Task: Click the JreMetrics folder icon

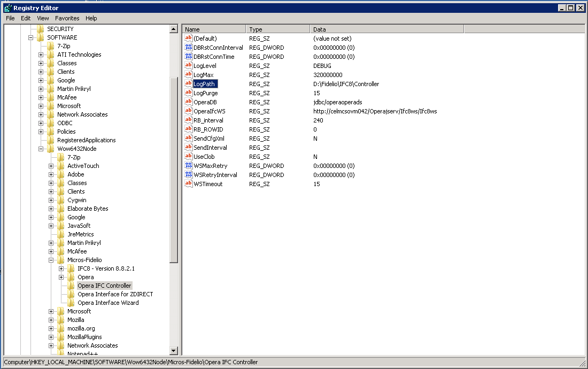Action: 61,234
